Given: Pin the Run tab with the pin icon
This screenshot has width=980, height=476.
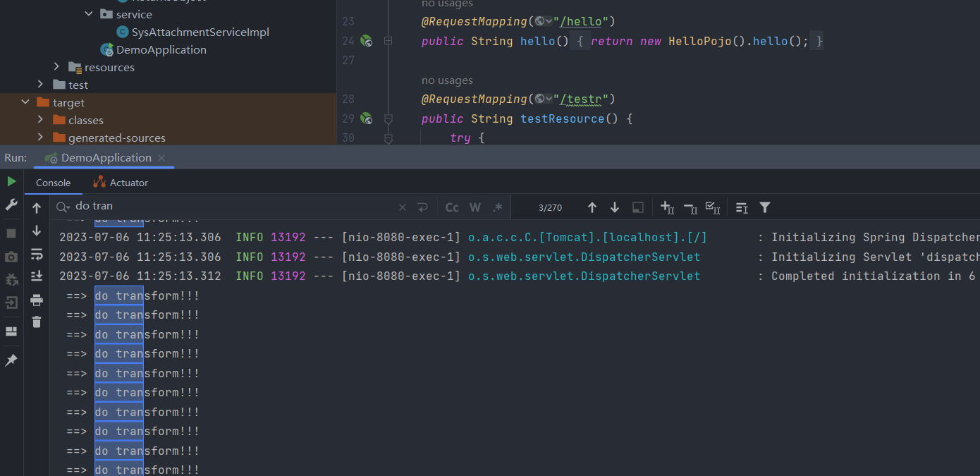Looking at the screenshot, I should (x=11, y=360).
